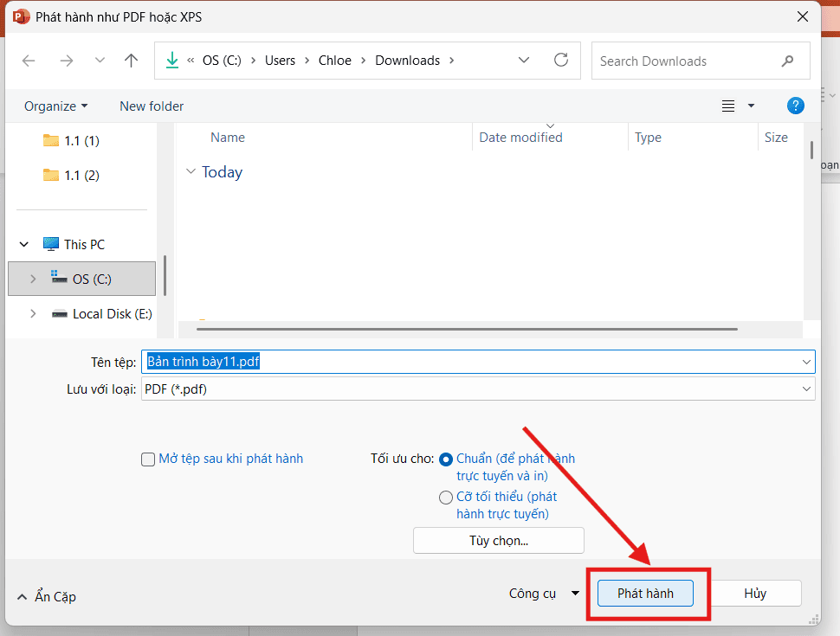Screen dimensions: 840x636
Task: Go up one folder level
Action: point(131,61)
